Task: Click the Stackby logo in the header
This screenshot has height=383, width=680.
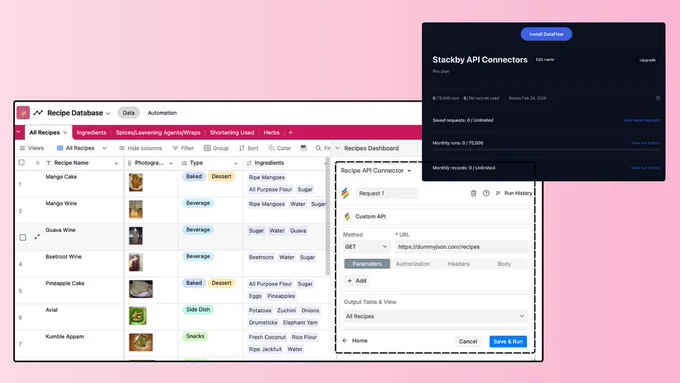Action: coord(23,113)
